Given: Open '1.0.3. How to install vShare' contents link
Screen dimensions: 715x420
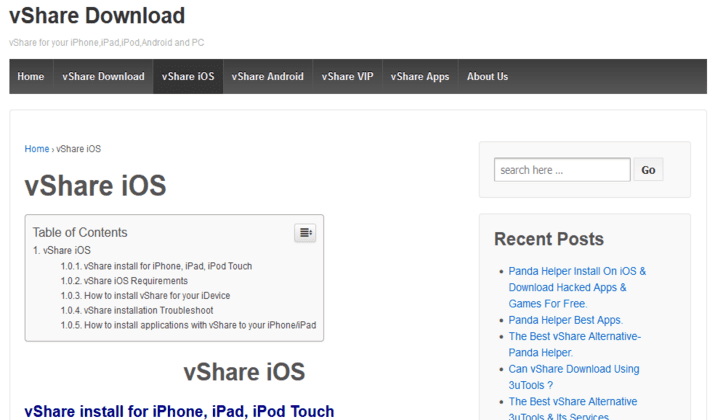Looking at the screenshot, I should pyautogui.click(x=145, y=296).
